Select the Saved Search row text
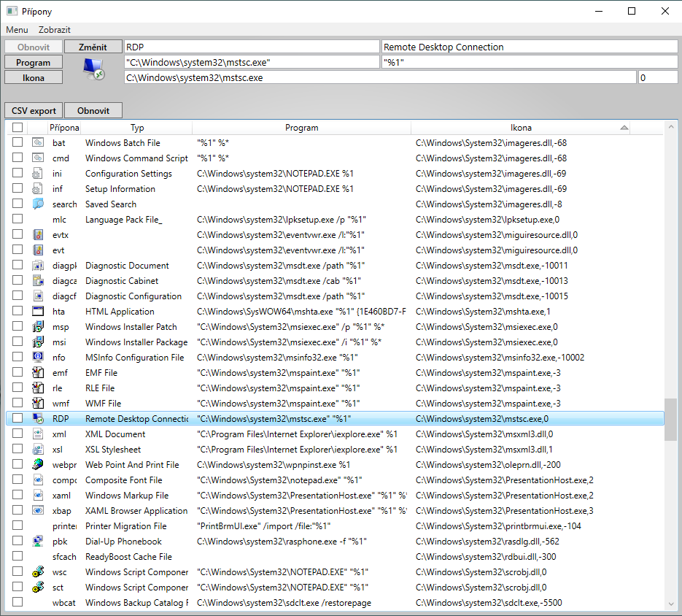This screenshot has width=682, height=616. (x=110, y=204)
